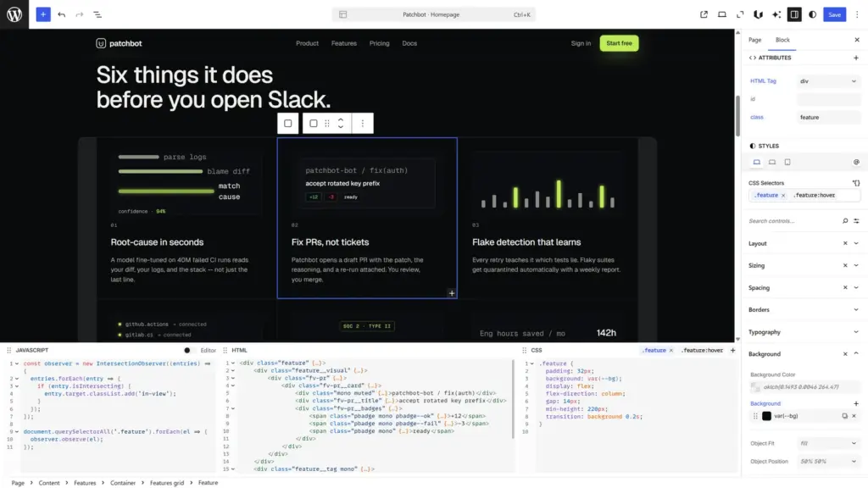The image size is (868, 488).
Task: Redo the last undone change
Action: pos(79,14)
